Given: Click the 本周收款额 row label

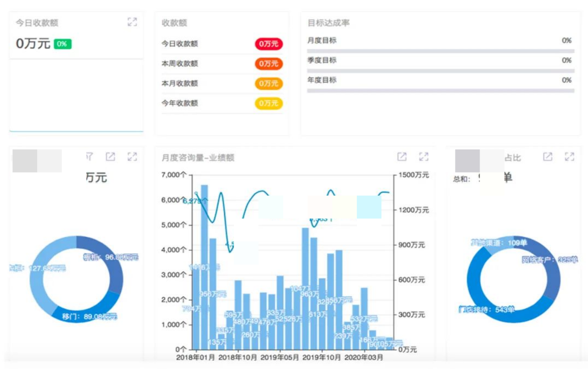Looking at the screenshot, I should 180,64.
